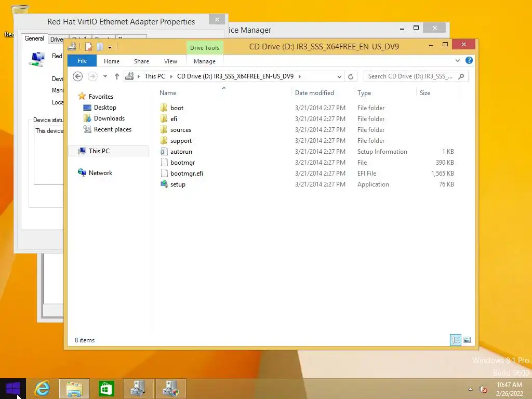Select Network in the navigation pane
Screen dimensions: 532x399
(x=100, y=172)
